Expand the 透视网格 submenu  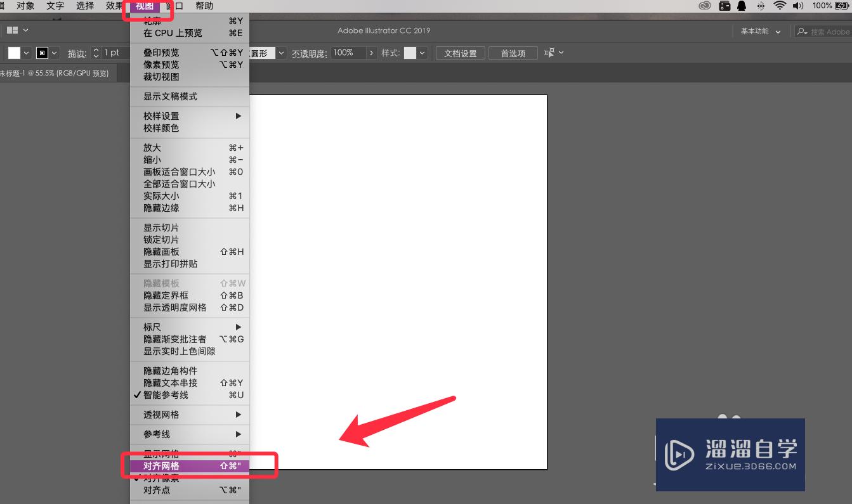click(190, 415)
